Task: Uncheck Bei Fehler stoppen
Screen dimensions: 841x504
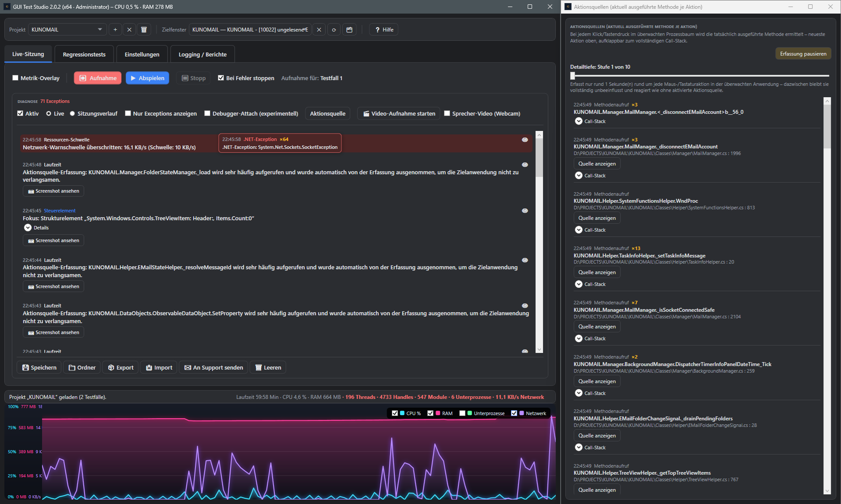Action: [x=221, y=78]
